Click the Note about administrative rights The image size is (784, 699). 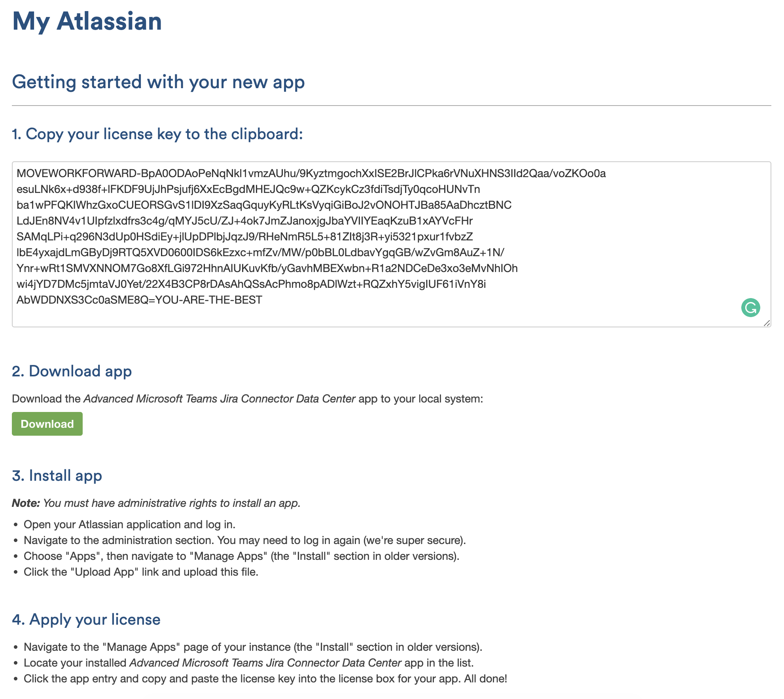(x=156, y=503)
